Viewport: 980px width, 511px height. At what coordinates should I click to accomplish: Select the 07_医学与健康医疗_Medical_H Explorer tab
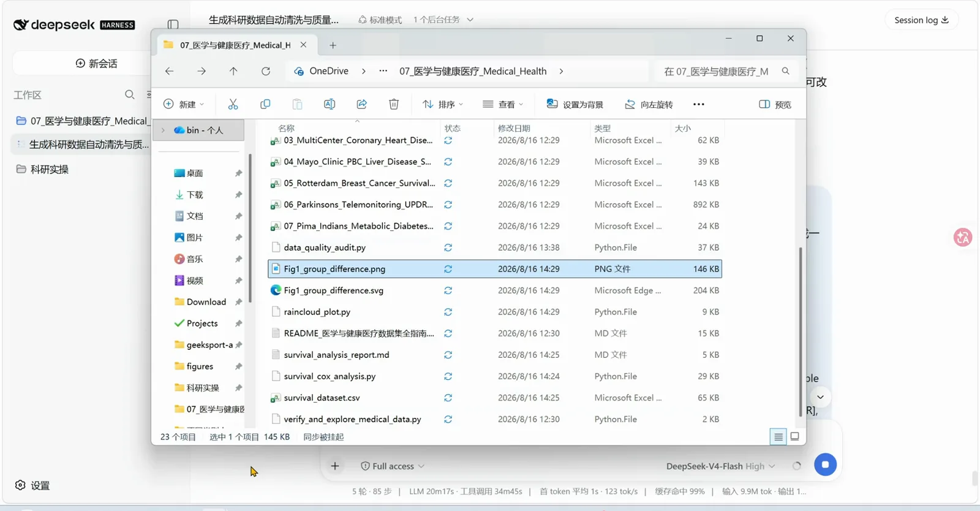pos(236,45)
